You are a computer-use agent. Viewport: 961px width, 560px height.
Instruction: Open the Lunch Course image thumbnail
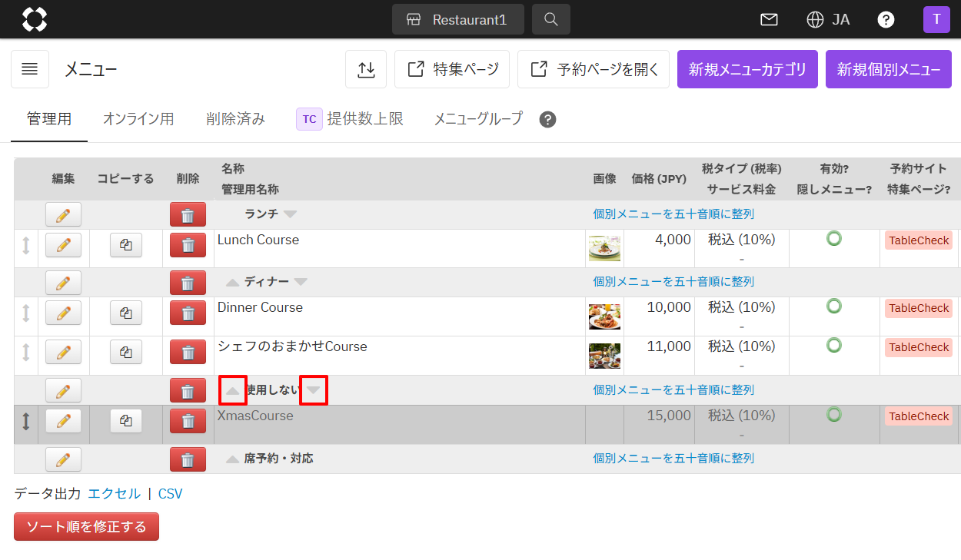point(604,248)
